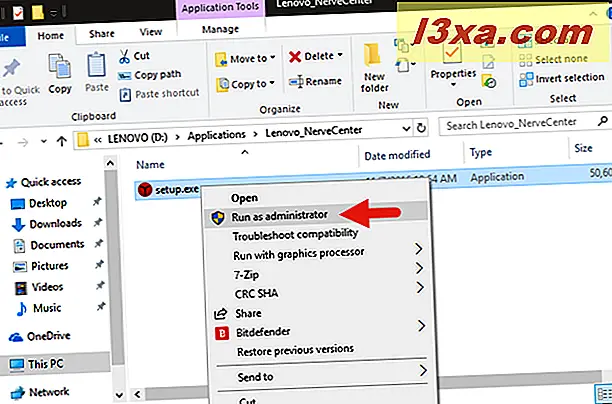The image size is (612, 404).
Task: Click Invert selection in ribbon
Action: (562, 78)
